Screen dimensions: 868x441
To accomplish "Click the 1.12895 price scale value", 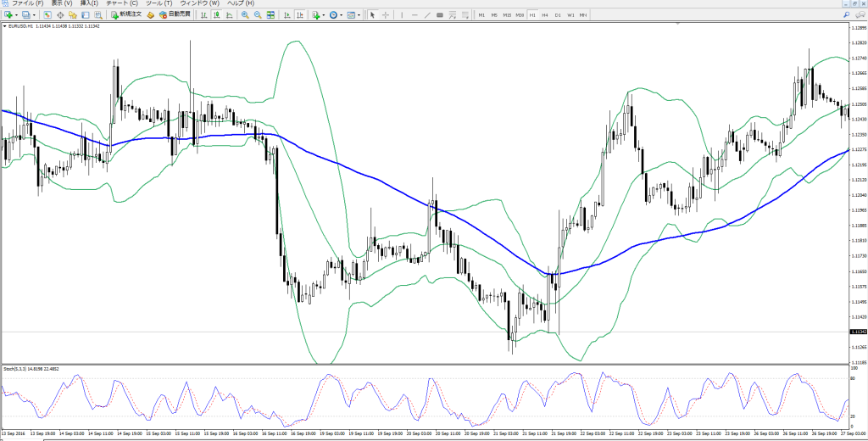I will [x=858, y=28].
